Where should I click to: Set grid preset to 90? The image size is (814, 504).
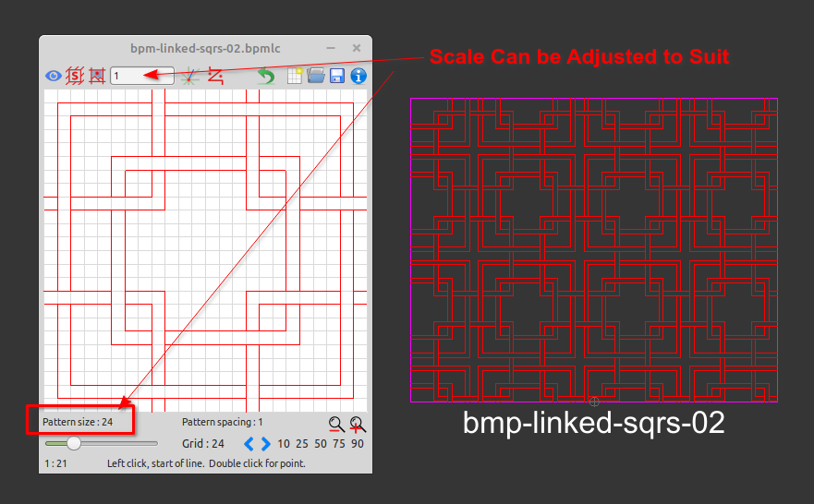coord(357,444)
